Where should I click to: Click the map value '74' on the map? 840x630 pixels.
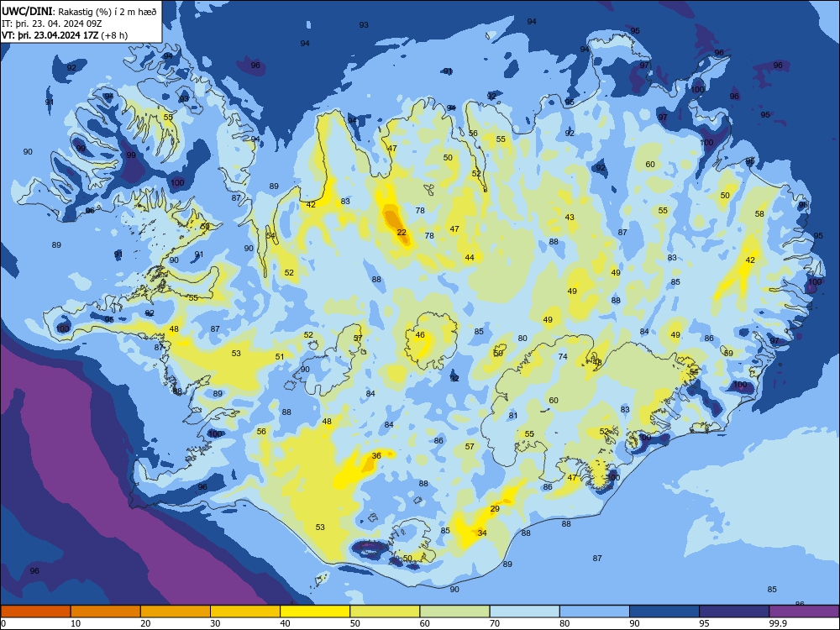563,357
